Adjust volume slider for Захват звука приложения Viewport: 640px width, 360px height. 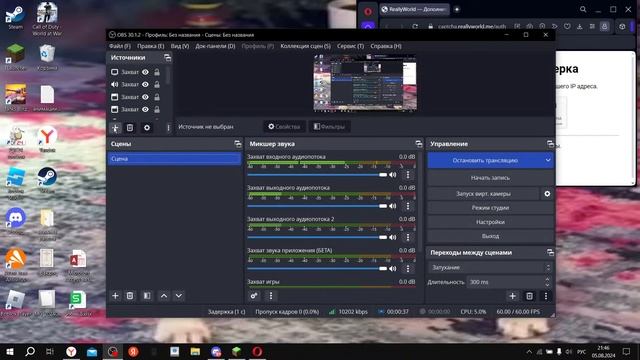pos(317,269)
